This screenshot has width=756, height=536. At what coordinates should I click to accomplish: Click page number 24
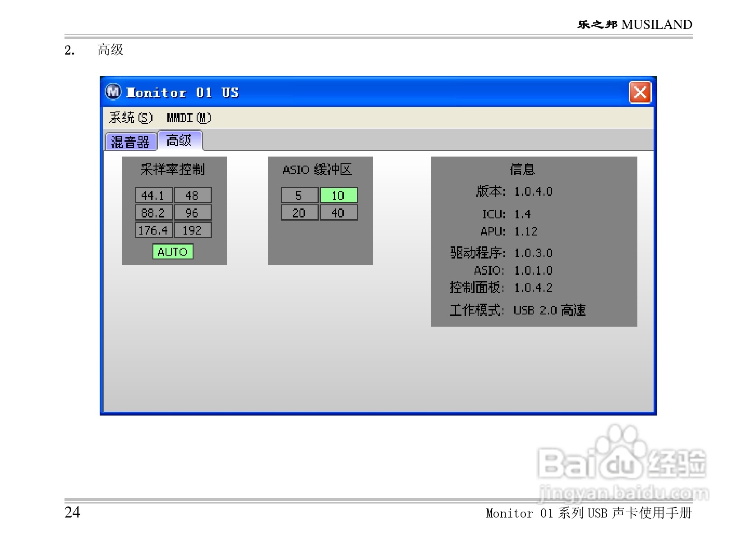pyautogui.click(x=72, y=512)
